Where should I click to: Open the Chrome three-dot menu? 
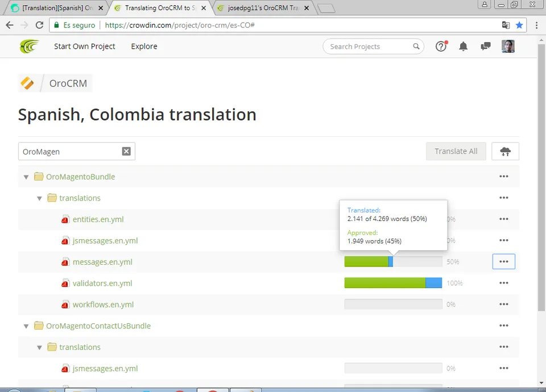tap(536, 25)
